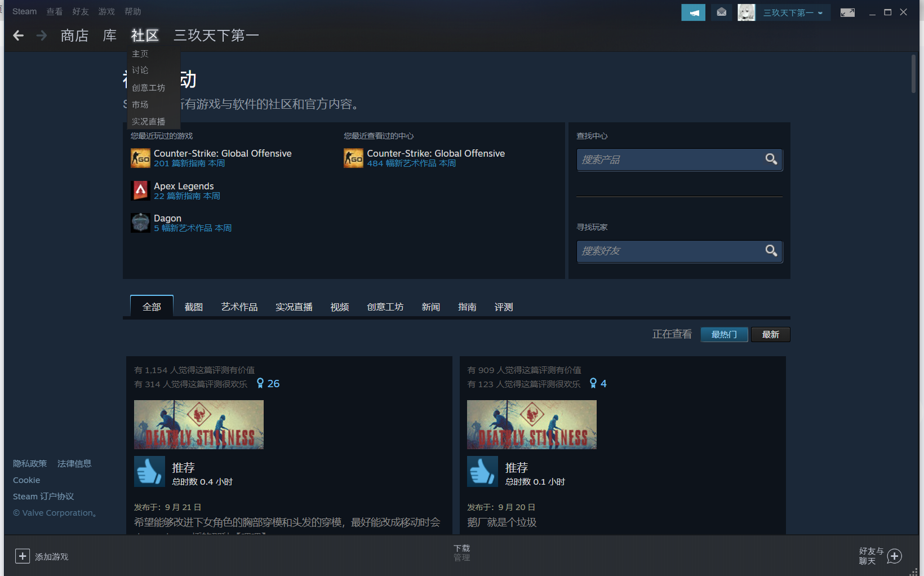Open the 查看 menu
This screenshot has width=924, height=576.
pos(55,11)
